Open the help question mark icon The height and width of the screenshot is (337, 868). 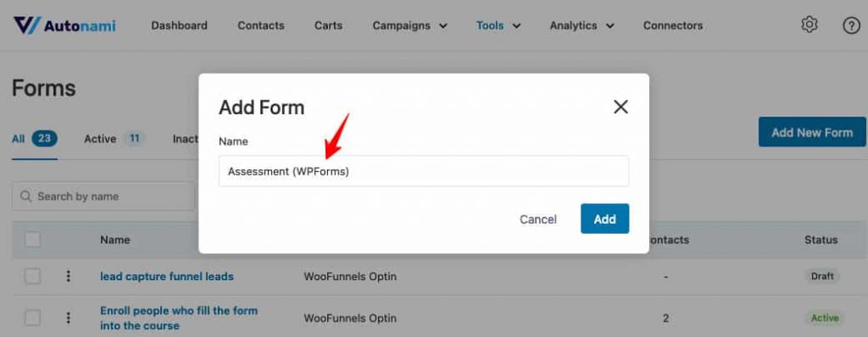pyautogui.click(x=851, y=25)
